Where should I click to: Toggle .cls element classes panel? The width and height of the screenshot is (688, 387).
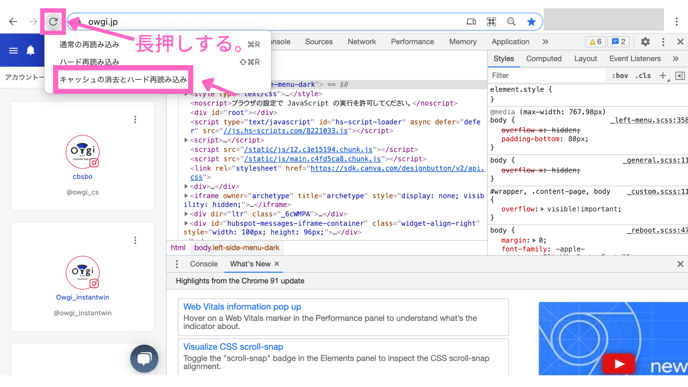tap(643, 76)
